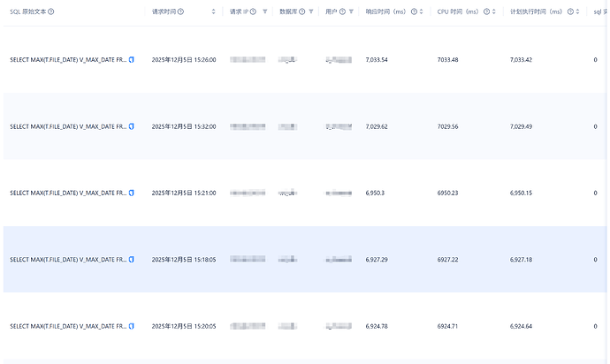This screenshot has width=610, height=364.
Task: Open SQL text in the 15:26:00 row
Action: pos(67,60)
